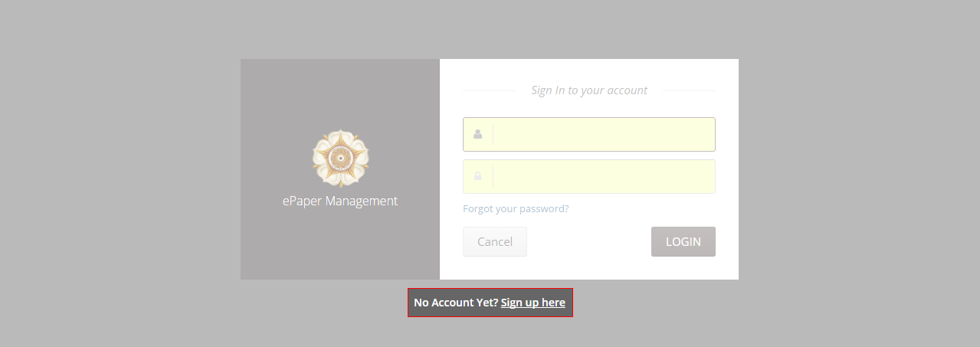
Task: Click the line left of the sign-in heading
Action: pos(488,90)
